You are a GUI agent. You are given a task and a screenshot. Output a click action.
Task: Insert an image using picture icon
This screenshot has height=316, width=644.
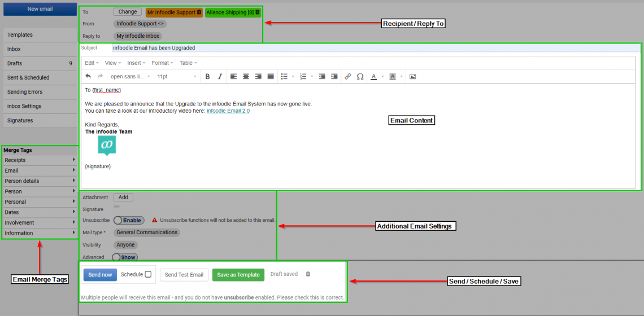(x=413, y=76)
